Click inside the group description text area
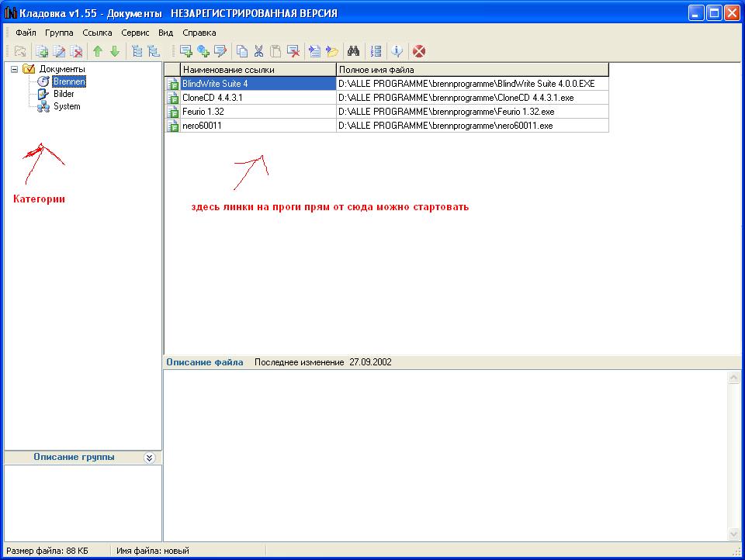Screen dimensions: 745x560 click(83, 503)
